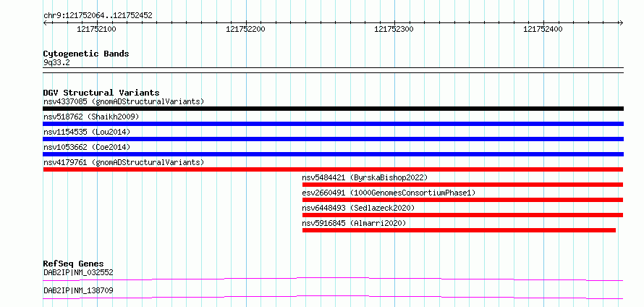The image size is (644, 307).
Task: Select the red bar under nsv5484421
Action: click(x=462, y=185)
